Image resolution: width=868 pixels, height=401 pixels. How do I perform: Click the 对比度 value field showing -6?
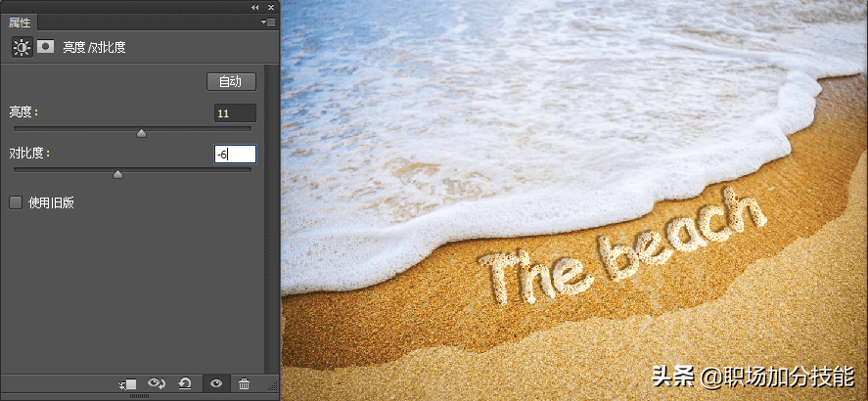coord(235,155)
